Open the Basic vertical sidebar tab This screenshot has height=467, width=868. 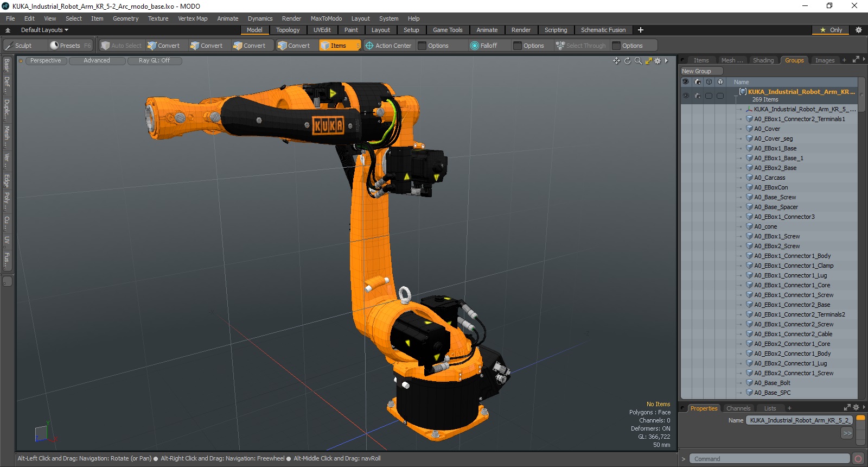(7, 66)
